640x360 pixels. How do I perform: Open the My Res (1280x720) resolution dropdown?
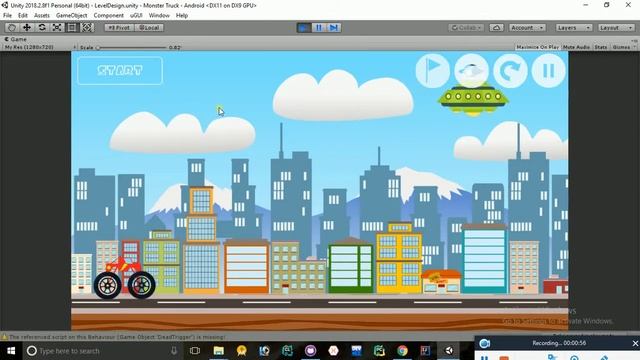click(x=40, y=47)
